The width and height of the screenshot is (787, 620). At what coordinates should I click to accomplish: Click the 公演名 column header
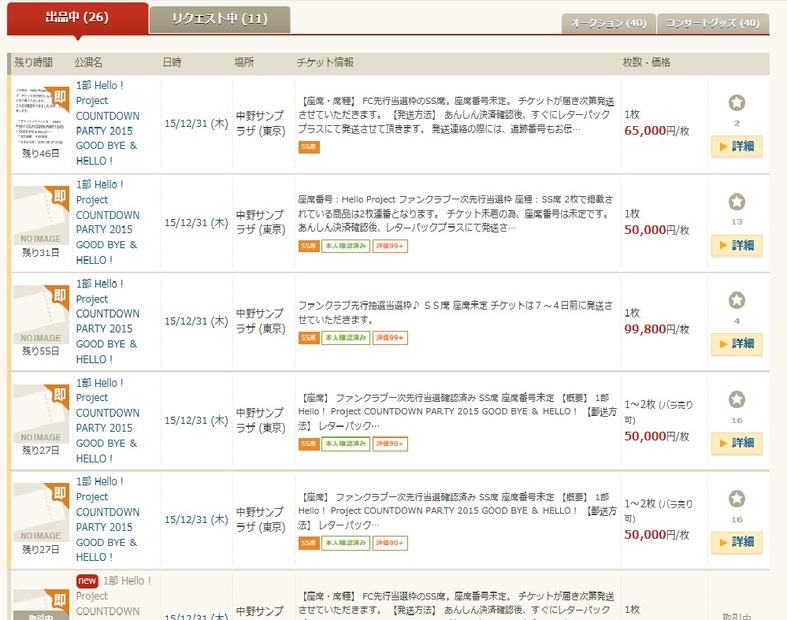click(88, 63)
